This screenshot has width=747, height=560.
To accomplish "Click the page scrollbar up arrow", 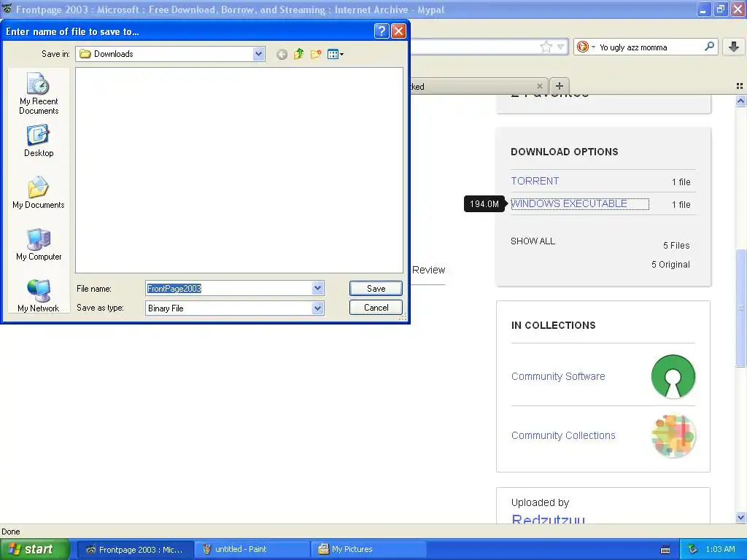I will [740, 101].
